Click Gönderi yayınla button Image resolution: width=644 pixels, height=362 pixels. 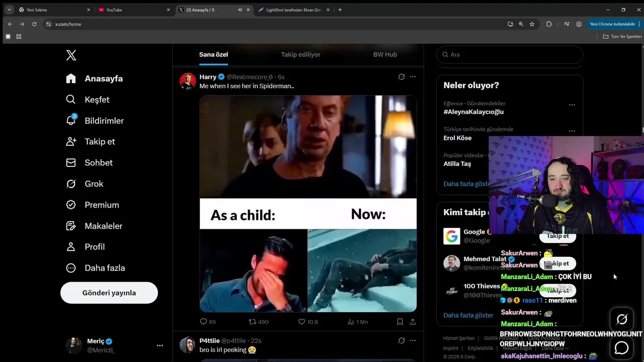(x=109, y=293)
